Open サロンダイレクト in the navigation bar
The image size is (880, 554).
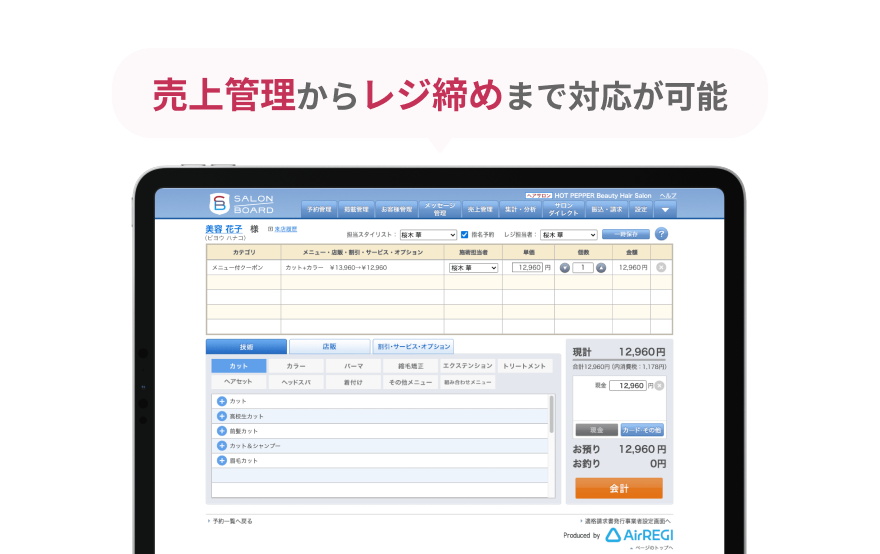563,209
